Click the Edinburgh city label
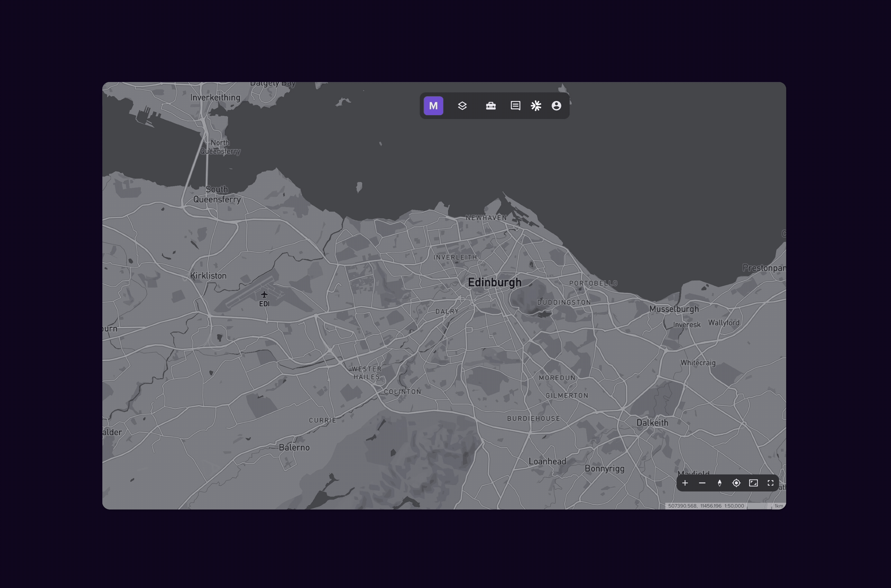 click(494, 282)
